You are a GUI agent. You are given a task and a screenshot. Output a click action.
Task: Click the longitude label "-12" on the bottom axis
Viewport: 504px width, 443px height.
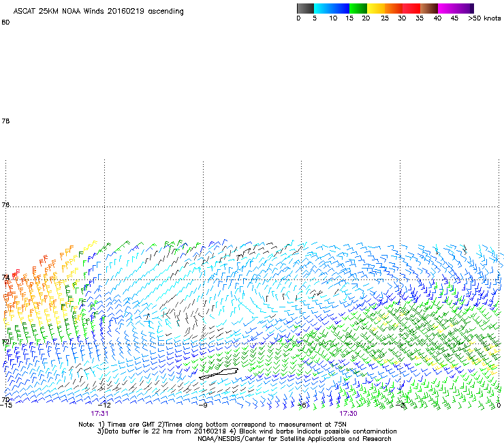click(x=104, y=406)
